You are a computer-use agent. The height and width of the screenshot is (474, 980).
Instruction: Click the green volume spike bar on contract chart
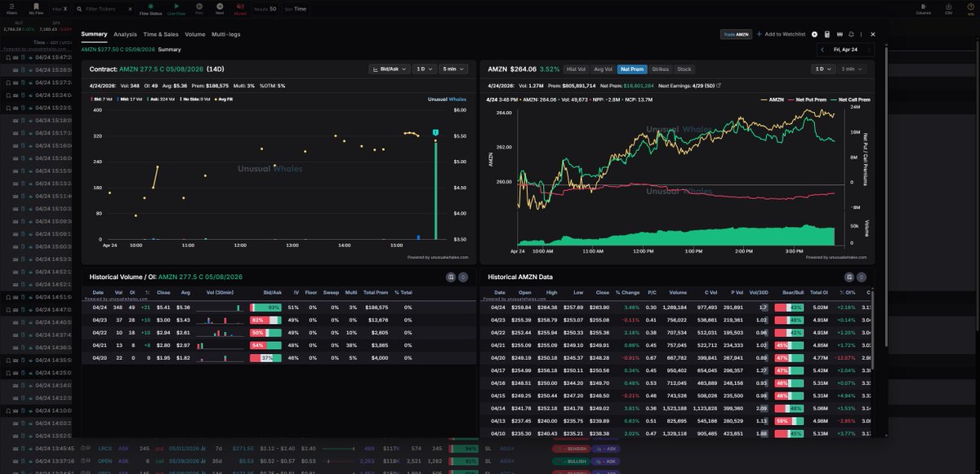(435, 190)
